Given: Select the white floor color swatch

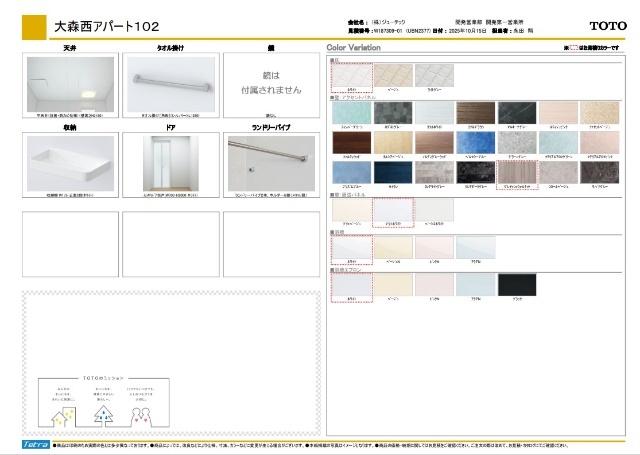Looking at the screenshot, I should pos(349,76).
